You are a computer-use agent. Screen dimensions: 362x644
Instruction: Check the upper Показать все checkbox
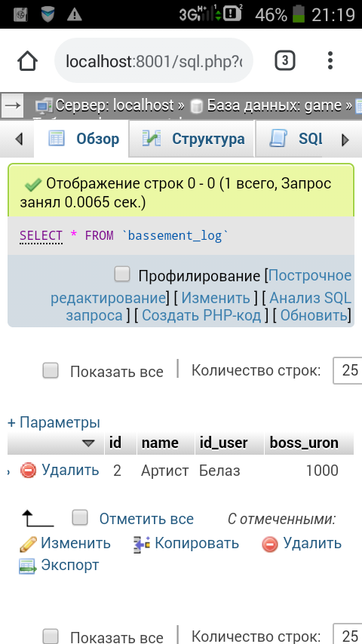(51, 371)
